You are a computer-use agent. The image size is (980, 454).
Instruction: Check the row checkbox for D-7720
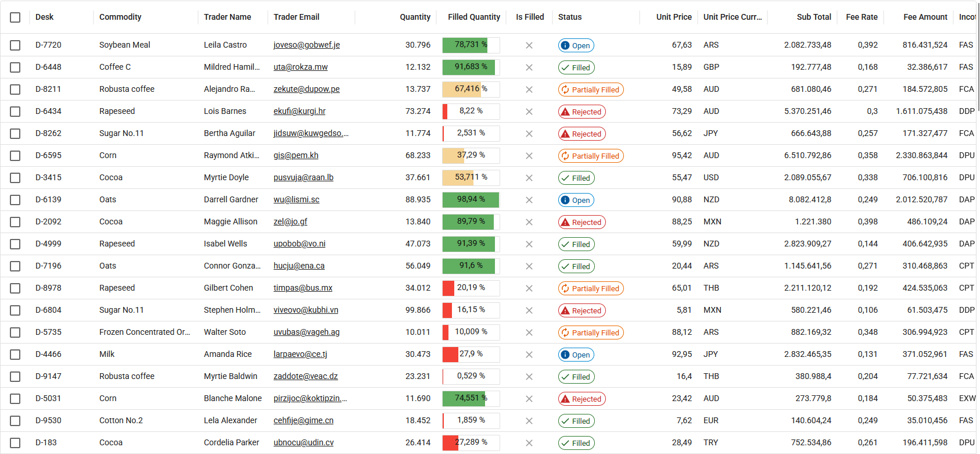tap(15, 45)
